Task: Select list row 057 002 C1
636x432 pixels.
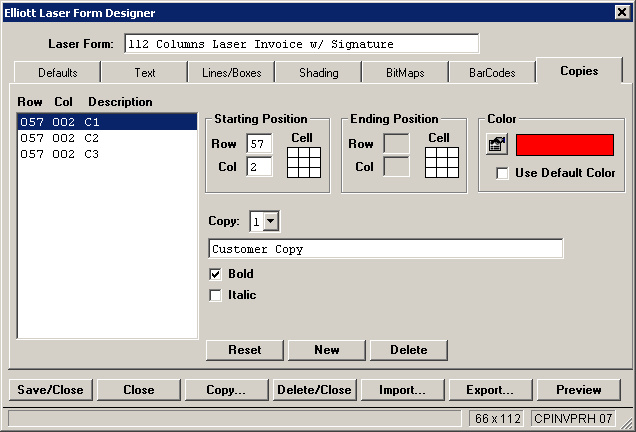Action: [107, 122]
